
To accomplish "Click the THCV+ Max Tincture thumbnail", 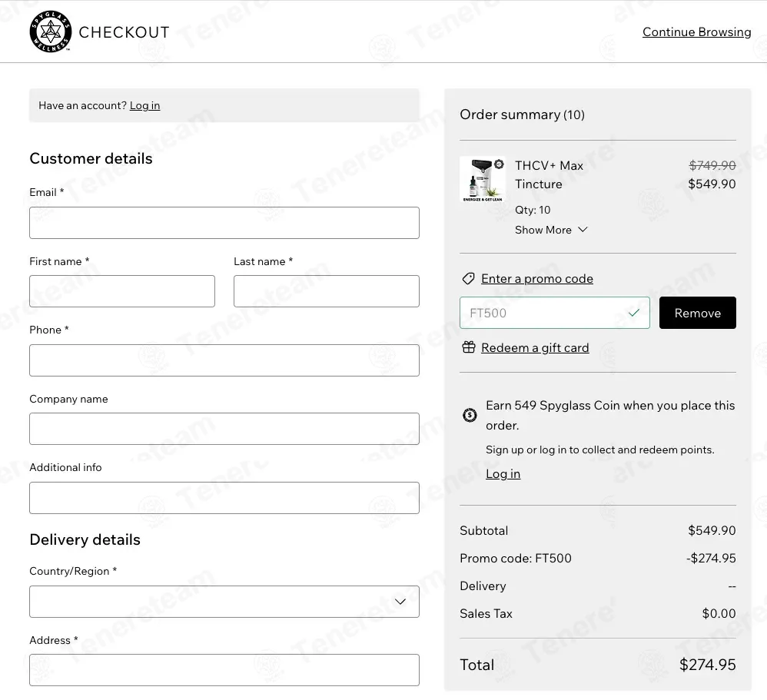I will [x=483, y=179].
